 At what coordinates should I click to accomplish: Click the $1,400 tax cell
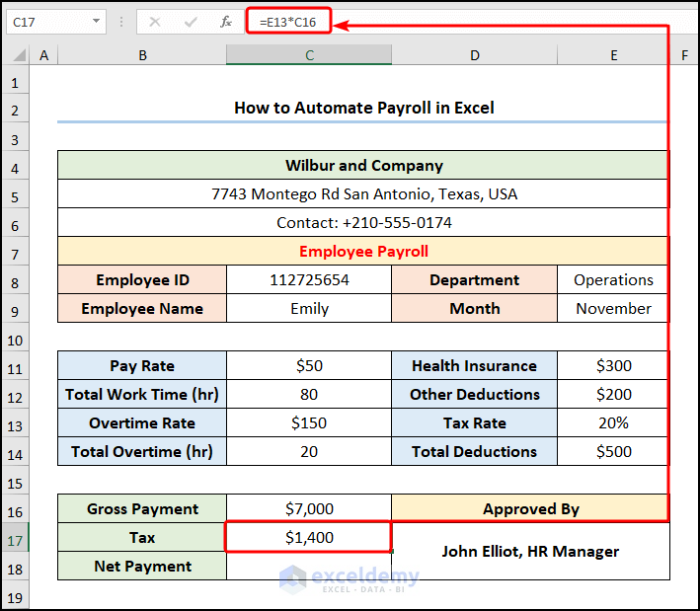tap(309, 537)
